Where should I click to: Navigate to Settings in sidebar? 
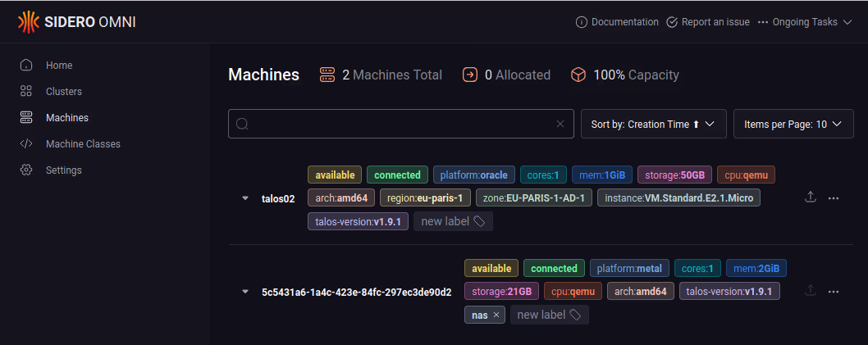coord(63,170)
